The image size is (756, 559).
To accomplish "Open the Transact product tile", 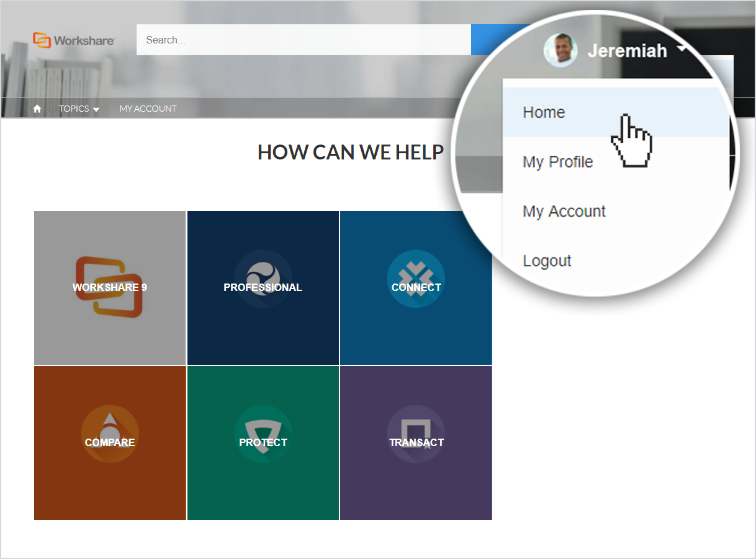I will coord(416,443).
